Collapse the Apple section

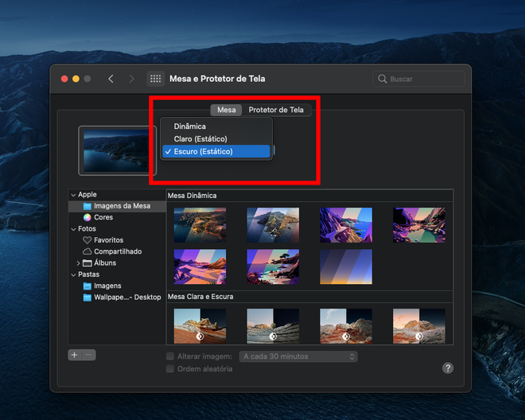pyautogui.click(x=73, y=195)
